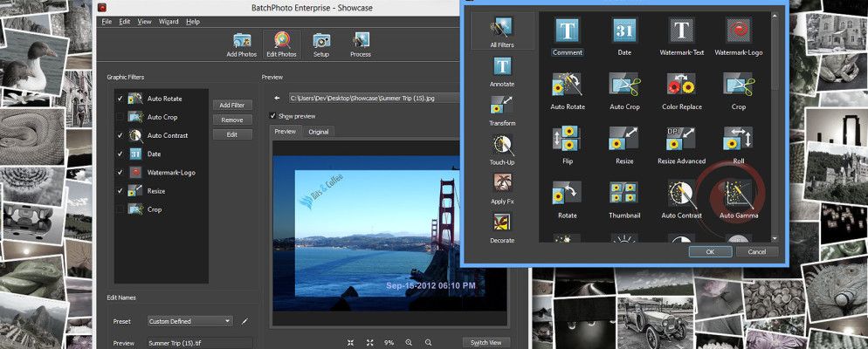
Task: Choose the Watermark-Logo filter in dialog
Action: click(x=738, y=32)
